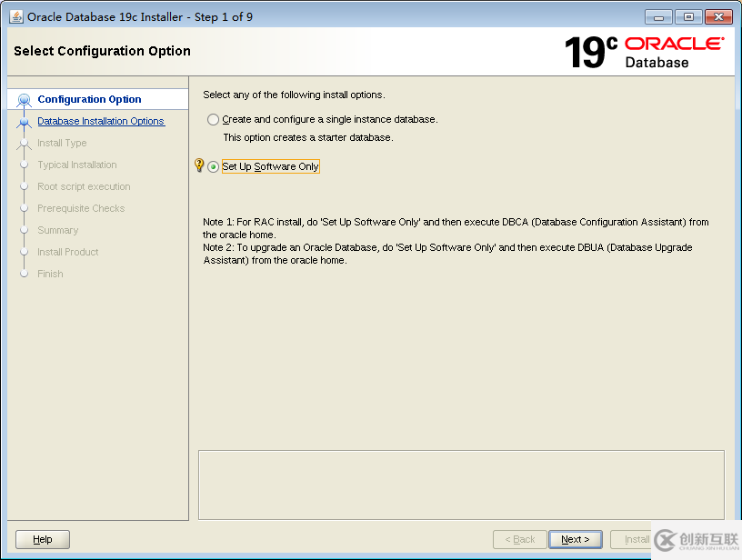Screen dimensions: 742x560
Task: Click the Help button
Action: [x=43, y=539]
